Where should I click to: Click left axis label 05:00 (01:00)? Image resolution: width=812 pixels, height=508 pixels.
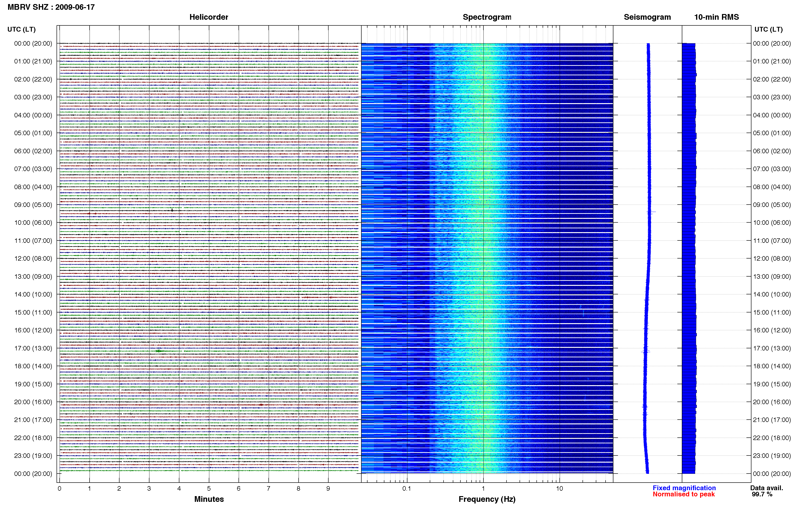(x=33, y=133)
